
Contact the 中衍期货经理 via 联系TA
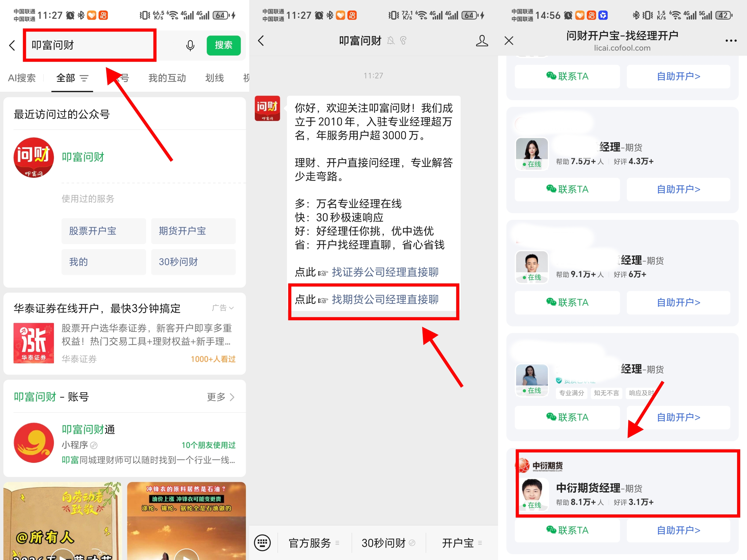click(567, 531)
